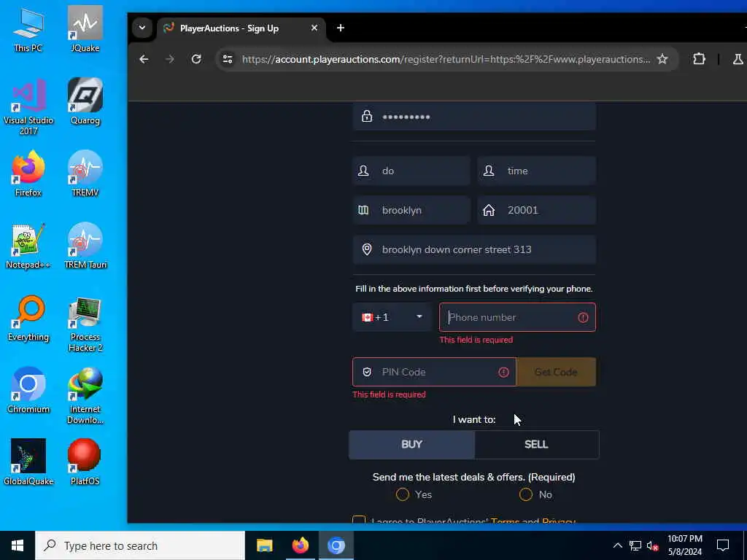Select PlayerAuctions - Sign Up tab
The width and height of the screenshot is (747, 560).
coord(241,28)
